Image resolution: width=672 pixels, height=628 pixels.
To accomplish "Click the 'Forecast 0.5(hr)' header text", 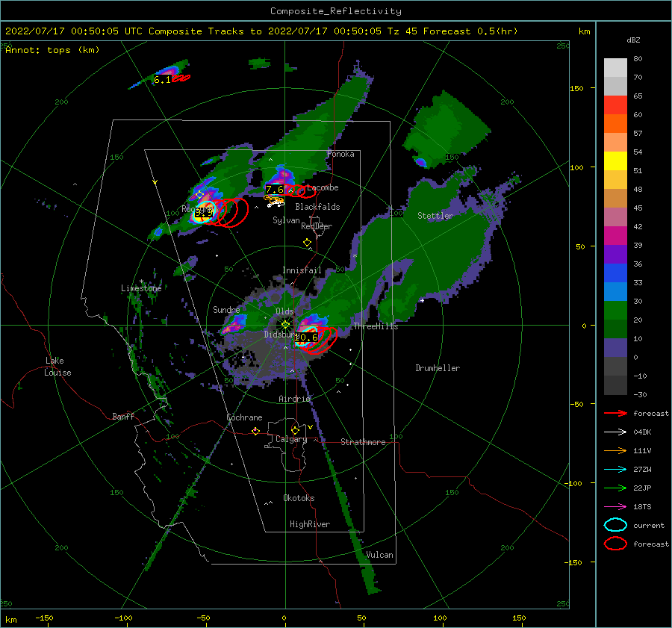I will pos(470,31).
